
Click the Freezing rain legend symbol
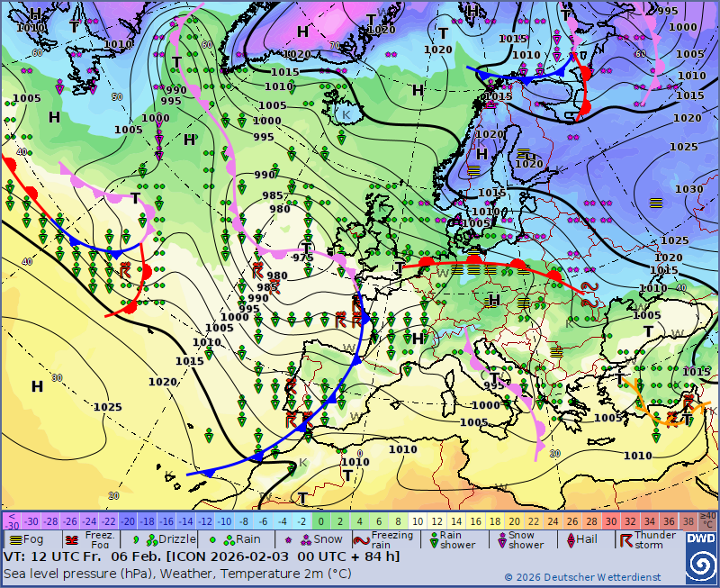[x=360, y=540]
